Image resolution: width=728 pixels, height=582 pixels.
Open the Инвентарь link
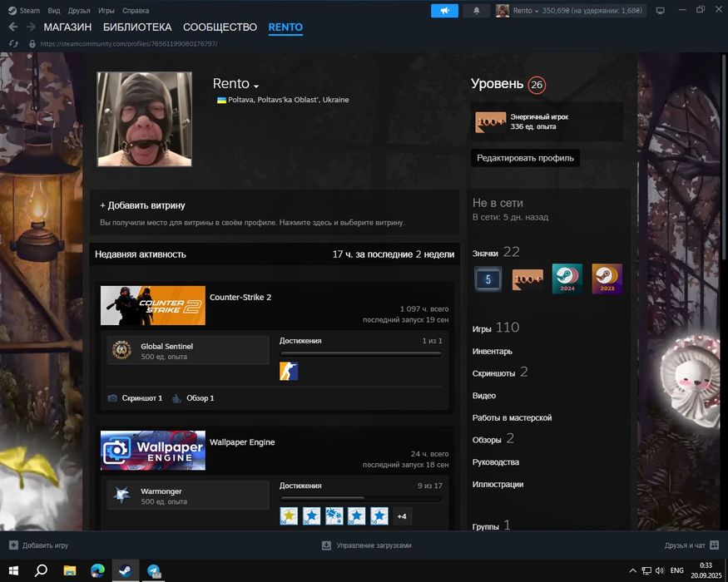[x=493, y=352]
